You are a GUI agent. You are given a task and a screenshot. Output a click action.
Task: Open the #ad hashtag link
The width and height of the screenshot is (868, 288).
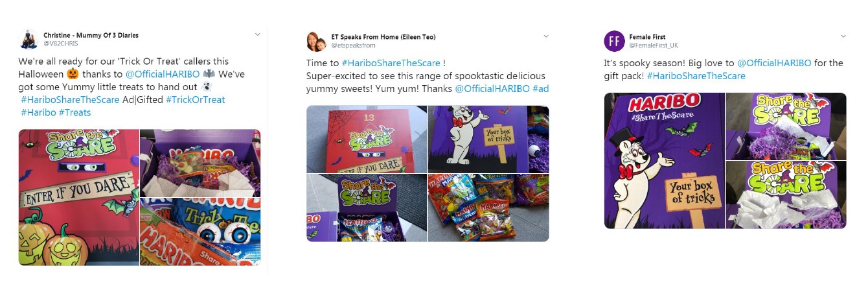pos(540,88)
